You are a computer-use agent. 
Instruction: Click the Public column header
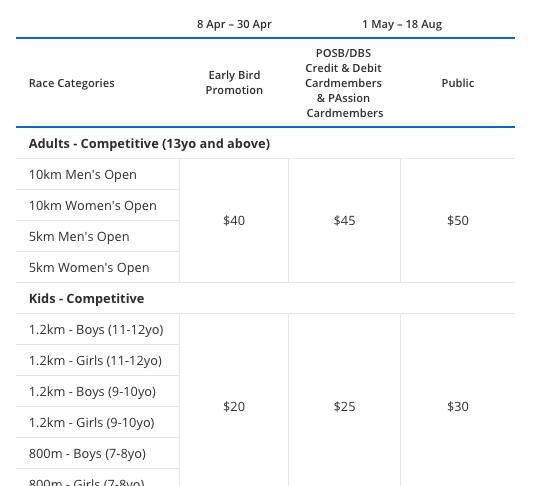click(x=458, y=83)
